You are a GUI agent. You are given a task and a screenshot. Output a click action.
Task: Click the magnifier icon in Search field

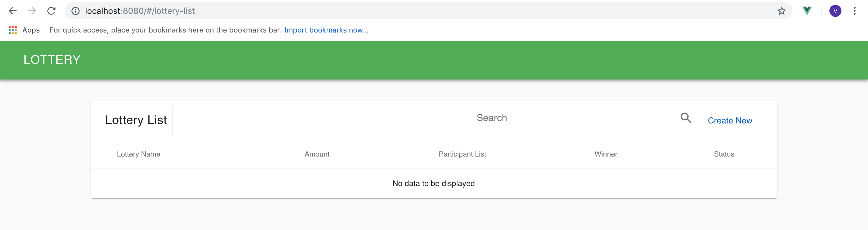click(686, 118)
